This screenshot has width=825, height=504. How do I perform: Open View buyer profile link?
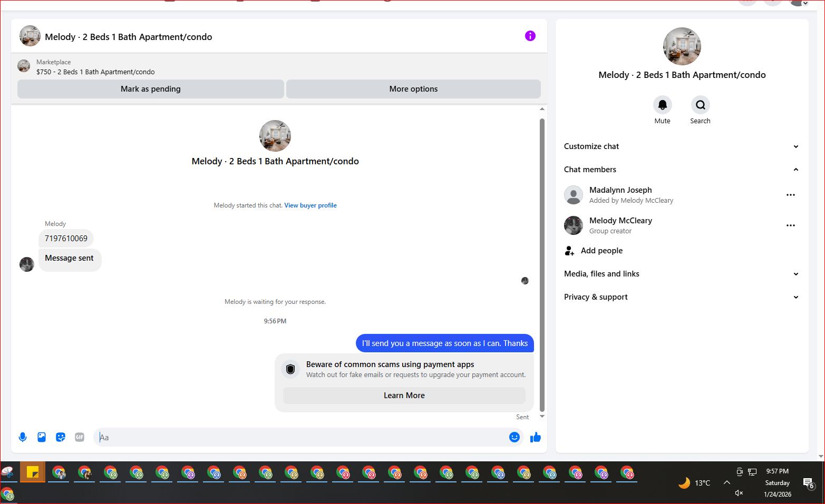tap(310, 205)
